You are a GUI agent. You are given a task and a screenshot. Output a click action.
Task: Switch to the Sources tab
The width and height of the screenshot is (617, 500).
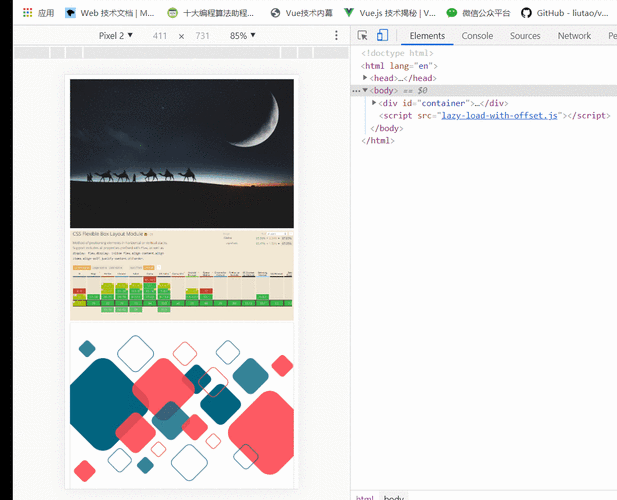[525, 36]
